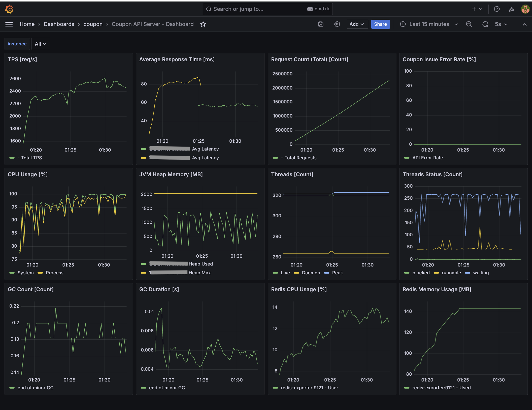Open the instance All dropdown
The image size is (532, 410).
[41, 44]
